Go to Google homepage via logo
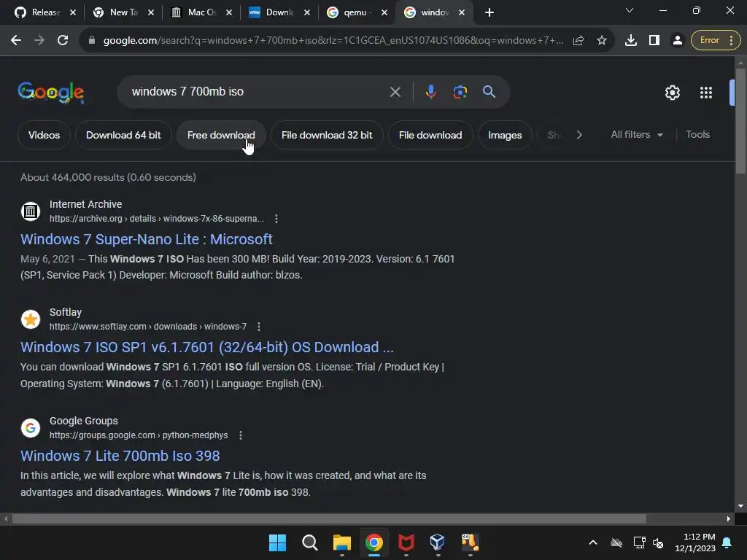 click(51, 93)
